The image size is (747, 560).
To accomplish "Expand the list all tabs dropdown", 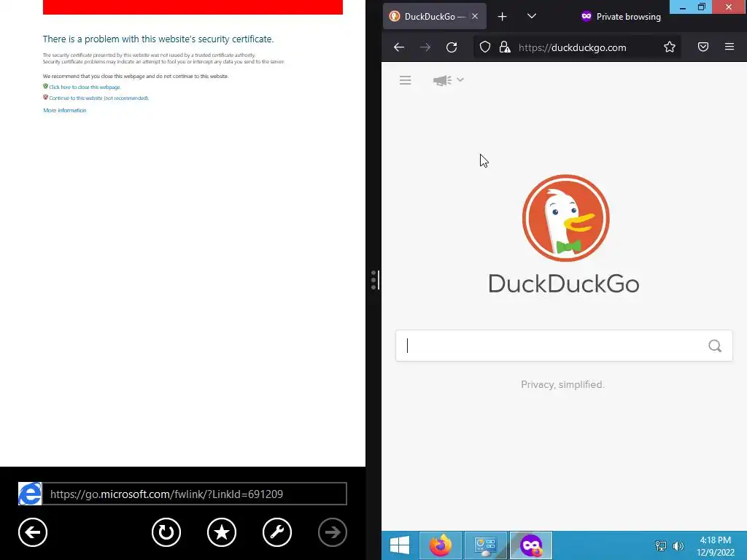I will click(532, 17).
